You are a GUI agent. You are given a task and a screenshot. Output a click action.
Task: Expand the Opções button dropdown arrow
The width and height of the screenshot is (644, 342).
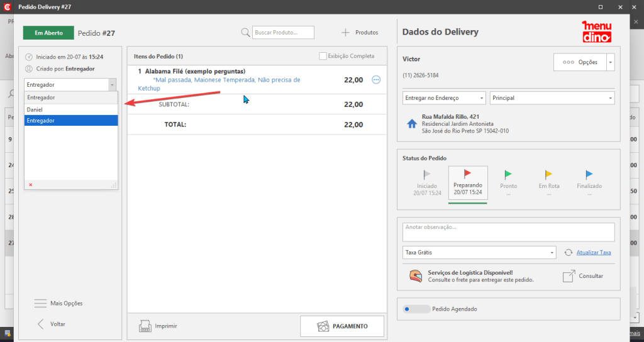click(x=610, y=62)
